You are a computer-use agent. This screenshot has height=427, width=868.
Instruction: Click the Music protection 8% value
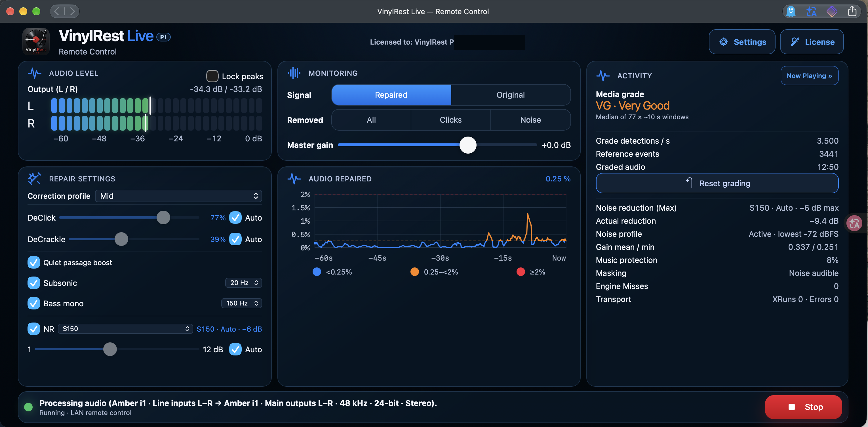pos(832,260)
